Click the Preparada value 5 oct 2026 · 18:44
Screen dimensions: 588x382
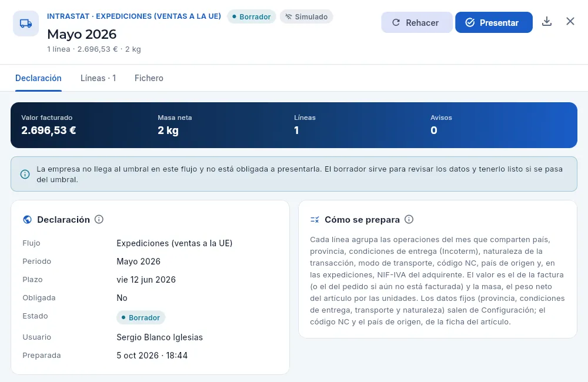point(152,356)
